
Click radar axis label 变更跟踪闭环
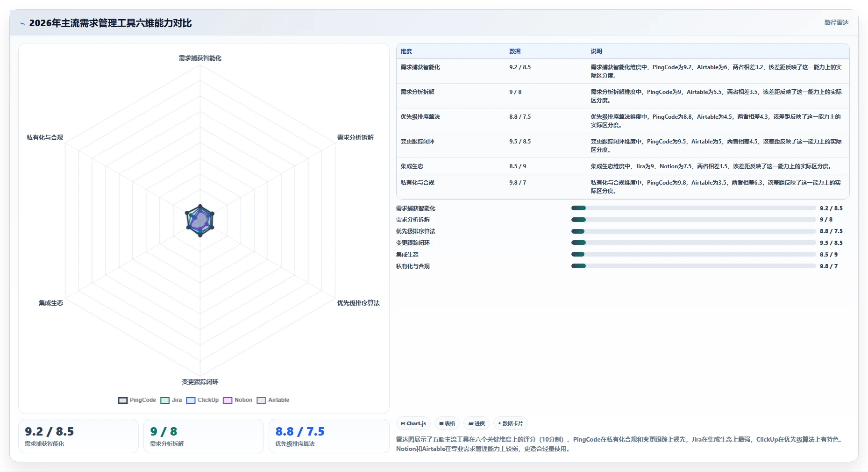click(200, 382)
